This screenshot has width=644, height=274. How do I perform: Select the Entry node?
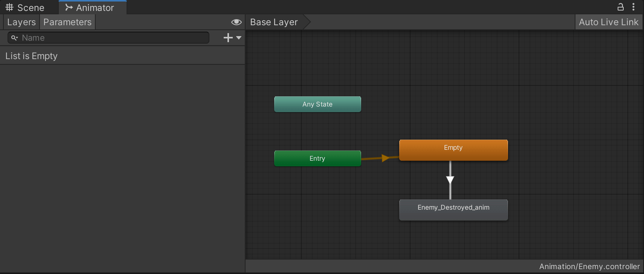point(317,158)
